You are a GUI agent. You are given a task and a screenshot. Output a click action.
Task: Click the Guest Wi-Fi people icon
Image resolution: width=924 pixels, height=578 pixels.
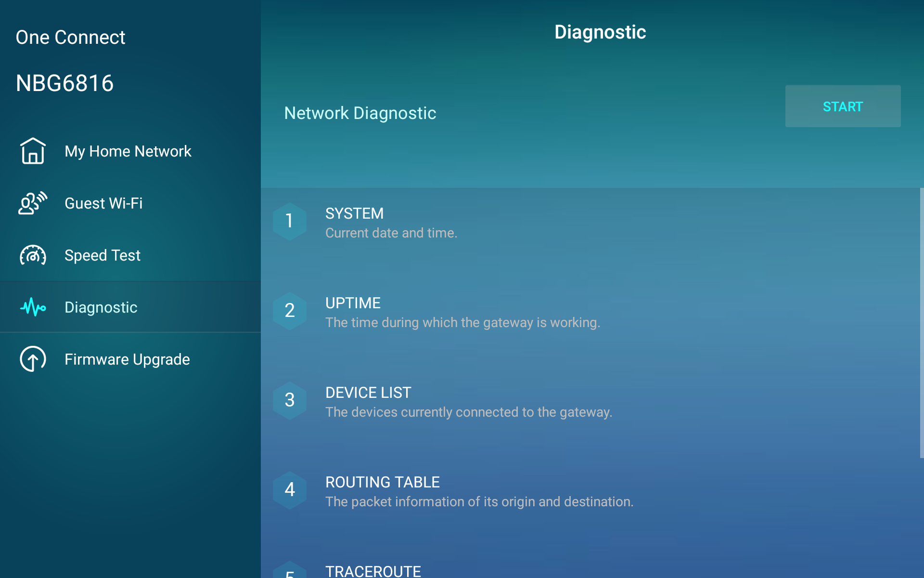click(x=33, y=203)
